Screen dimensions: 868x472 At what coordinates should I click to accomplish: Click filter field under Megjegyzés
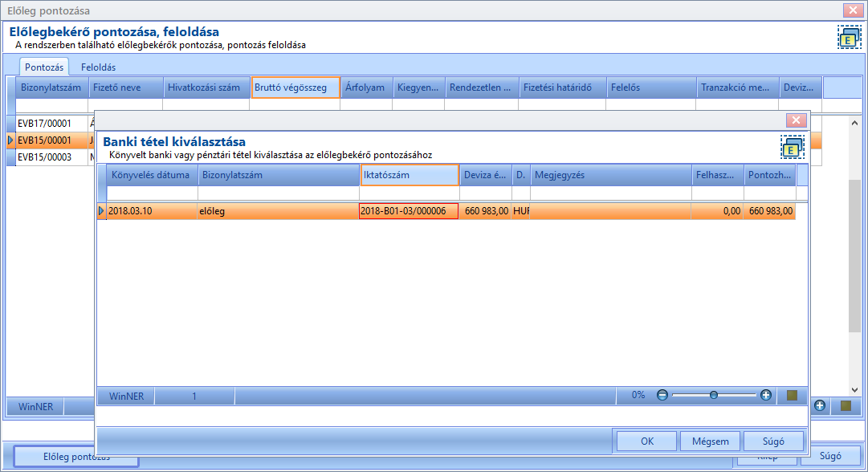click(610, 193)
